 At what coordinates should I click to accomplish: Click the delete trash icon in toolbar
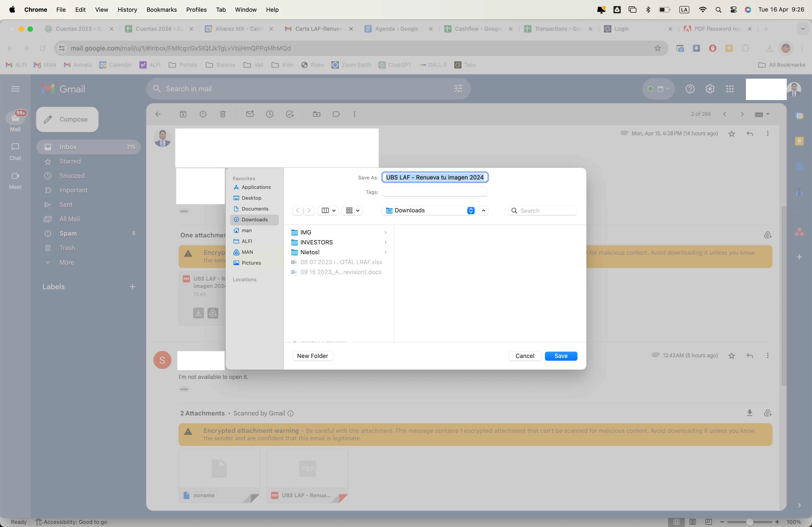(222, 114)
